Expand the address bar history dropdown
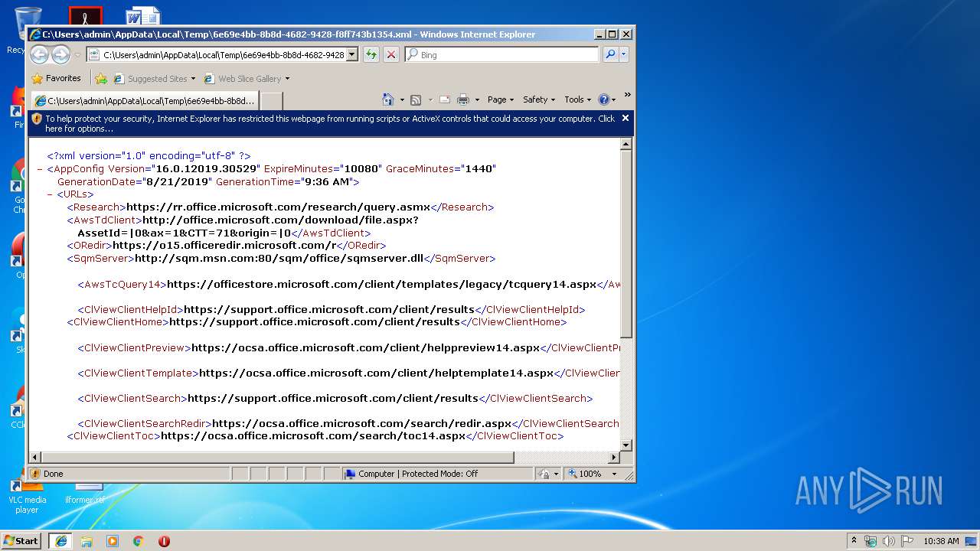Screen dimensions: 980x551 352,54
